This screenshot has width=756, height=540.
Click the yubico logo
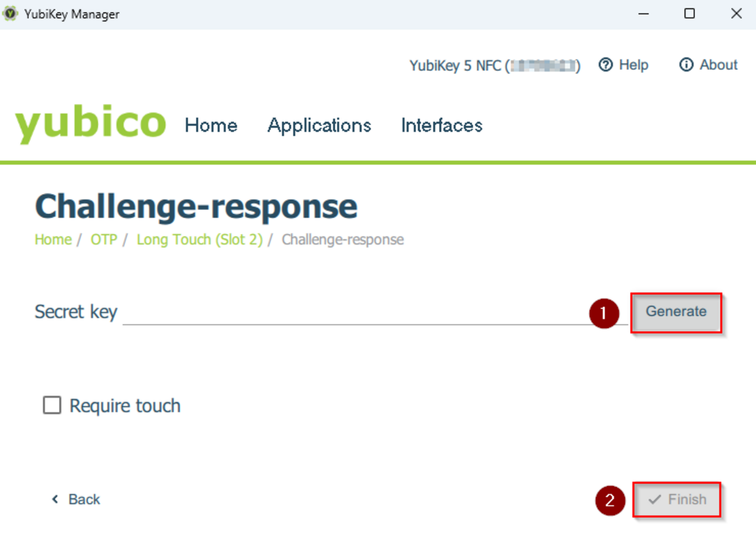pos(91,123)
